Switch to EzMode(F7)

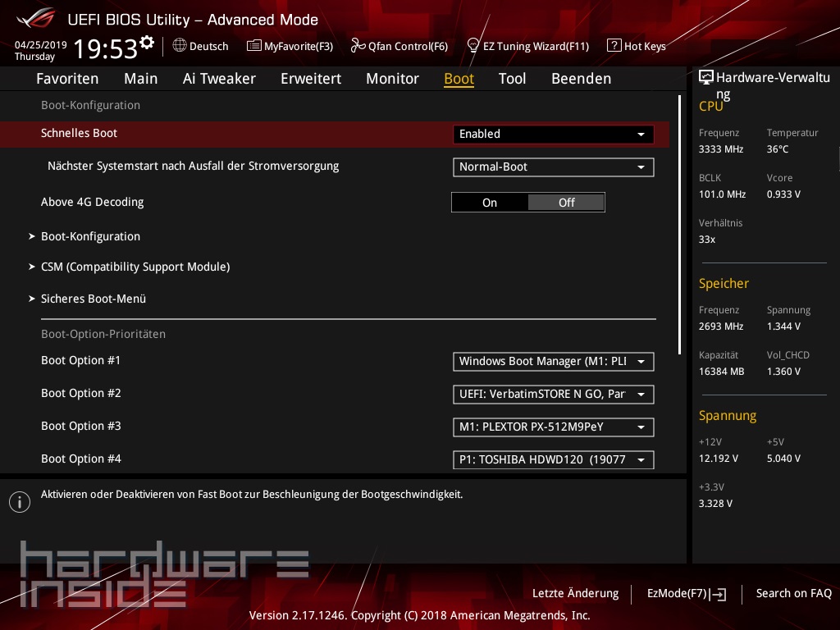[x=686, y=593]
